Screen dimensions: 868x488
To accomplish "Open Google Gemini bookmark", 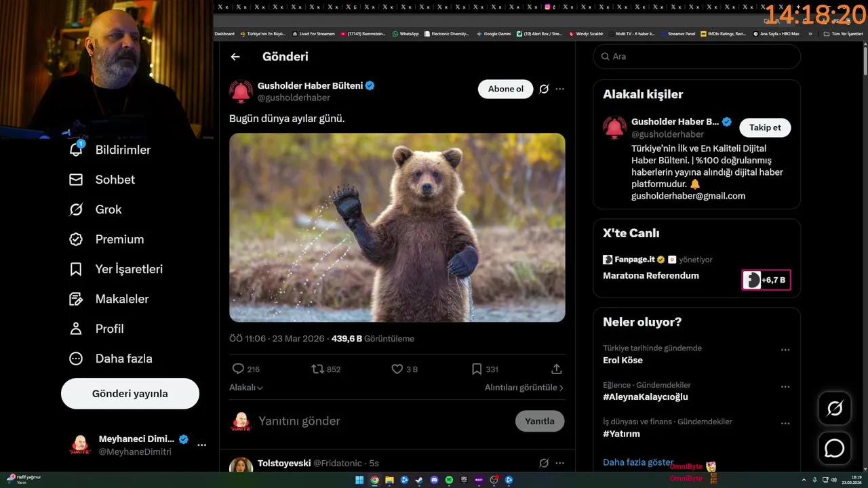I will (494, 34).
